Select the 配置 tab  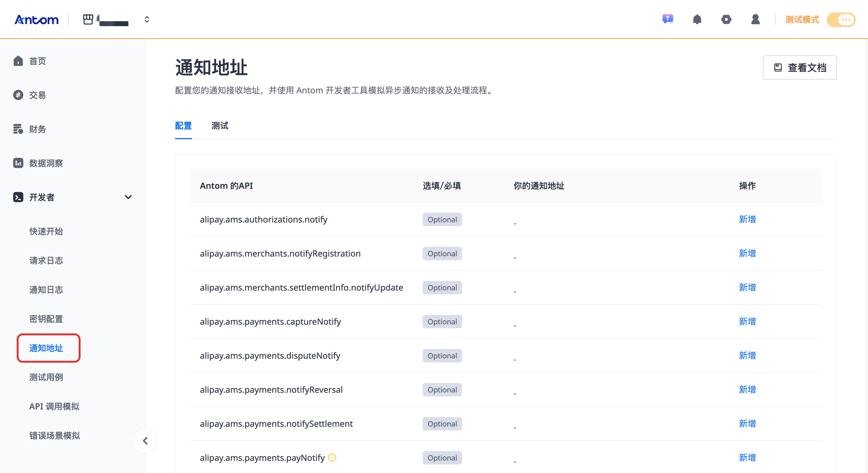pos(183,126)
